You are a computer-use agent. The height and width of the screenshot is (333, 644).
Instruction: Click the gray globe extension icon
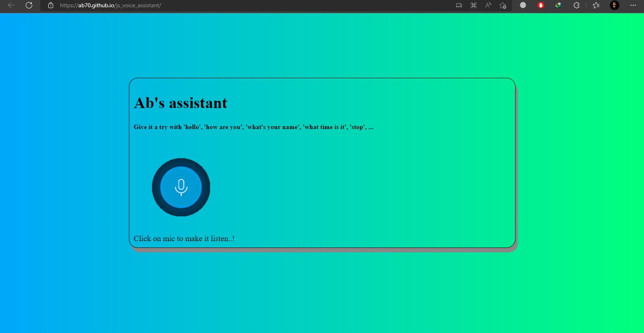coord(523,5)
